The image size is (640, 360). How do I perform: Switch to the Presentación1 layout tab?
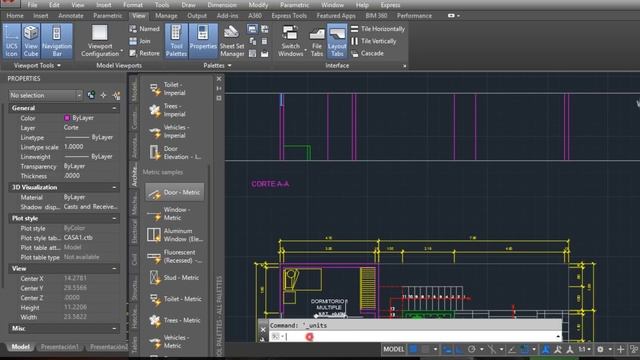pos(60,347)
